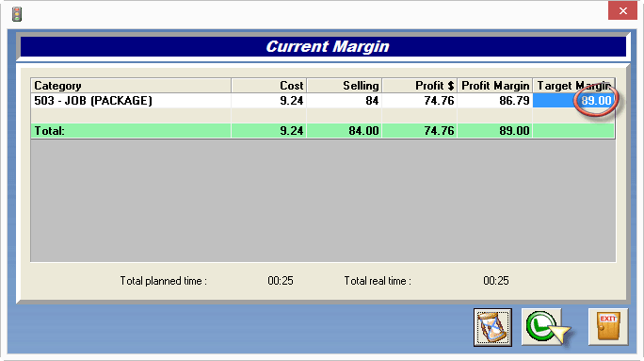Select the Target Margin 89.00 cell
Image resolution: width=644 pixels, height=361 pixels.
[x=573, y=101]
